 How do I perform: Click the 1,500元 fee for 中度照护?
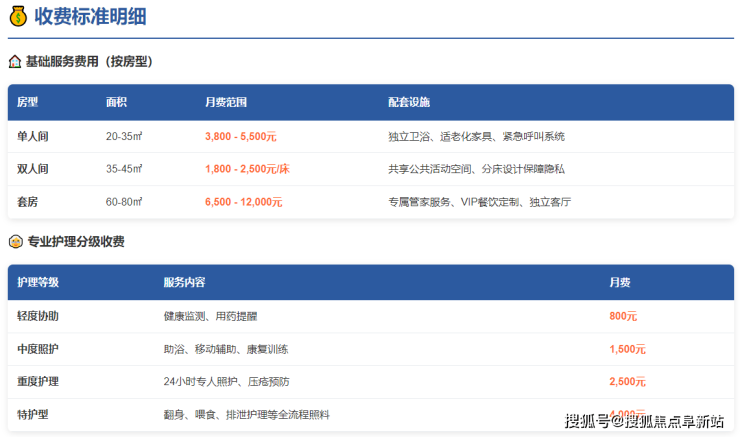[627, 349]
